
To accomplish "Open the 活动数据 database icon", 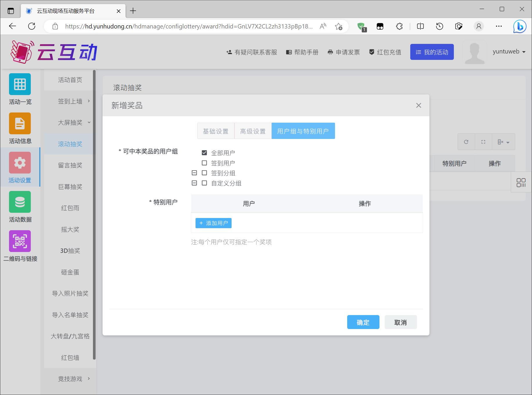I will point(20,202).
